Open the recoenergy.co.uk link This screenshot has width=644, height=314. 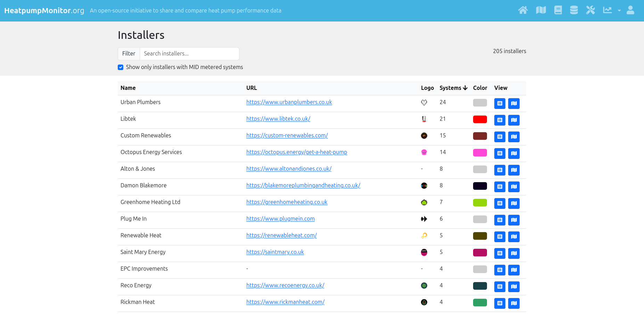(285, 286)
